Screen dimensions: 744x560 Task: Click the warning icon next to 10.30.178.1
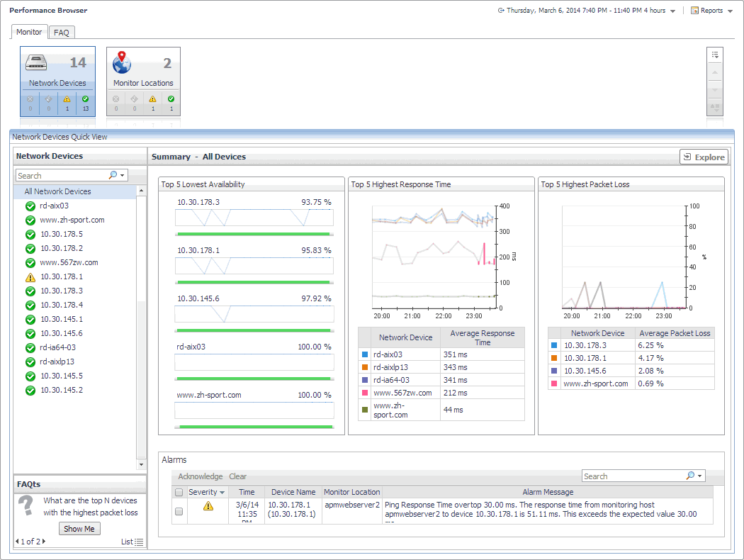(30, 277)
